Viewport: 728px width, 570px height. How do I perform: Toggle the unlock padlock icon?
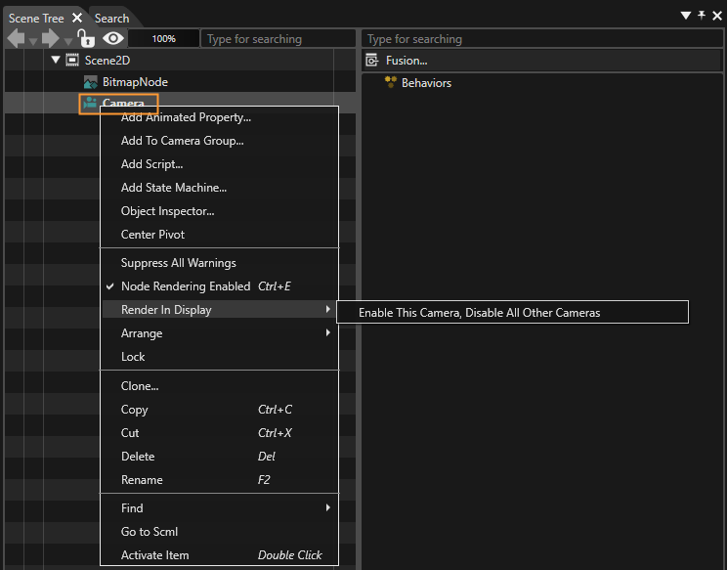pos(86,38)
